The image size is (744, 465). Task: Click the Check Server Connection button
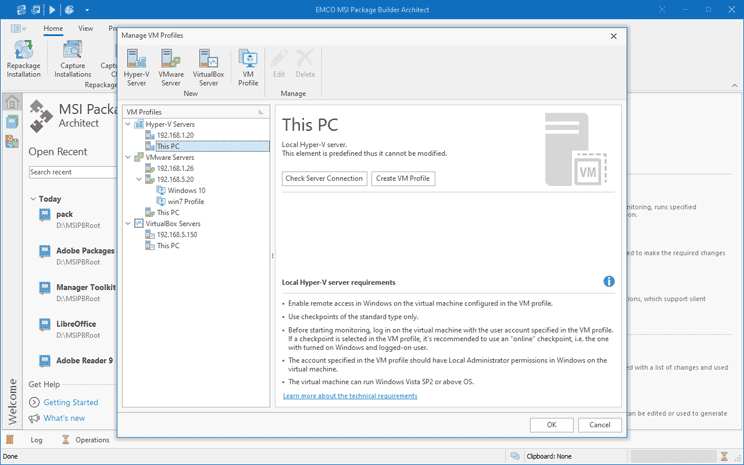click(x=324, y=178)
